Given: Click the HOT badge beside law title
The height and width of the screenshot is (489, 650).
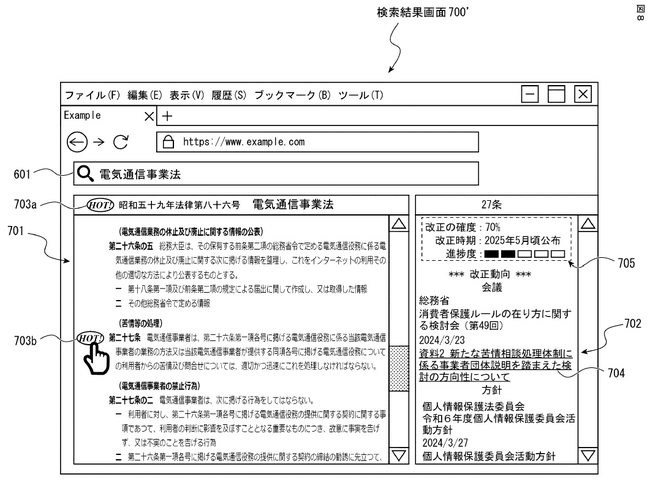Looking at the screenshot, I should pos(100,205).
